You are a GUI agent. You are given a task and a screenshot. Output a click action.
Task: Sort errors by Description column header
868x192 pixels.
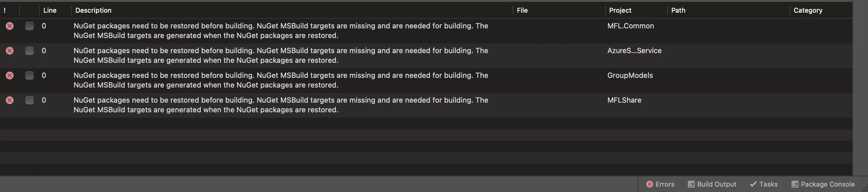click(x=93, y=11)
